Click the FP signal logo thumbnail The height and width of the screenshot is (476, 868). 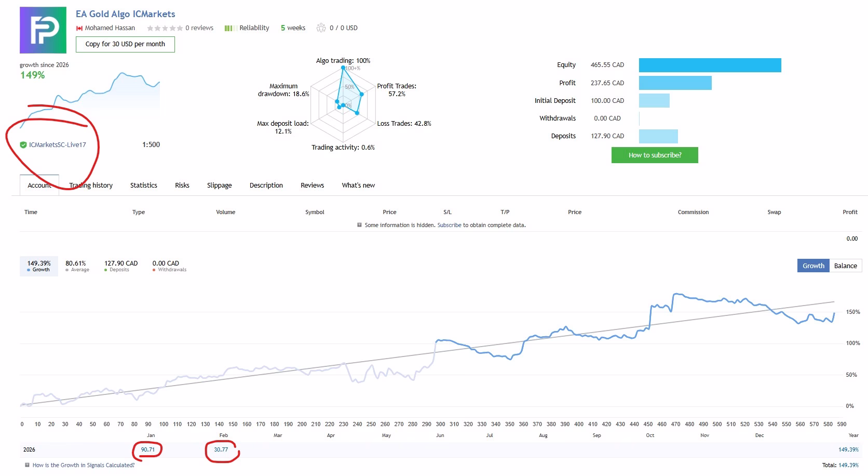[x=43, y=30]
